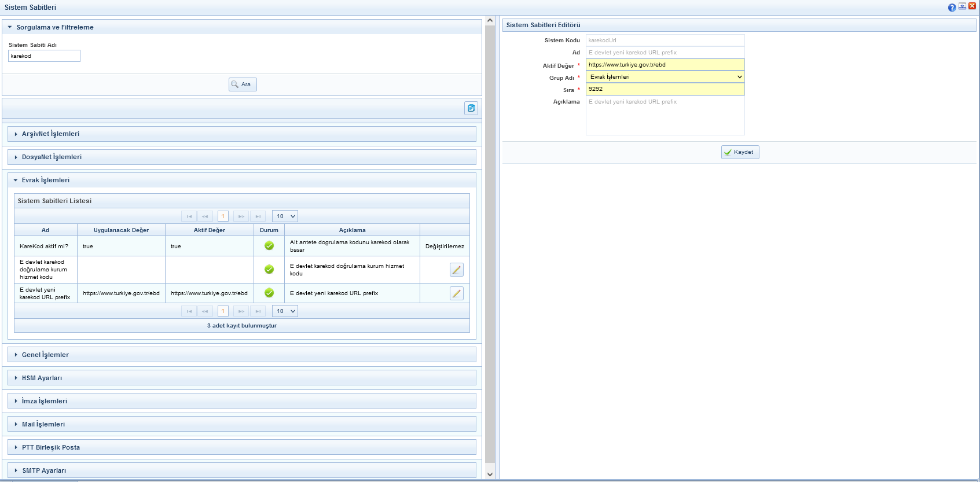Collapse the Evrak İşlemleri section
This screenshot has width=980, height=482.
(16, 180)
